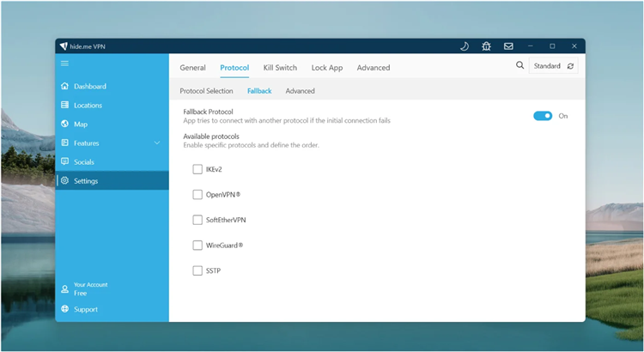
Task: Click the SoftEtherVPN protocol label
Action: (x=226, y=220)
